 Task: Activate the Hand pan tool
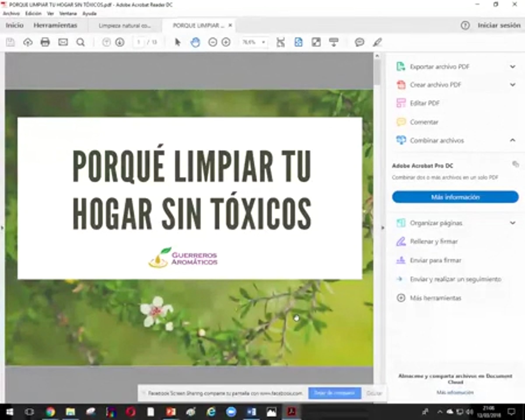click(195, 42)
